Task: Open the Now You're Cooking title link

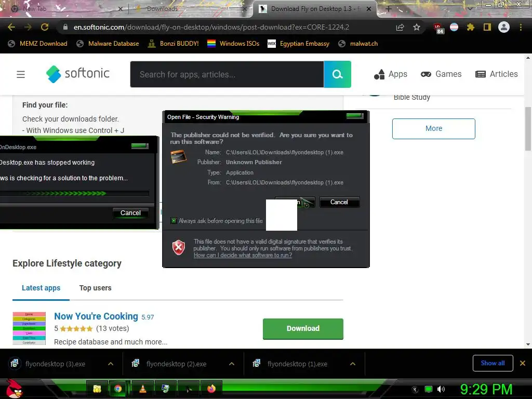Action: click(x=96, y=316)
